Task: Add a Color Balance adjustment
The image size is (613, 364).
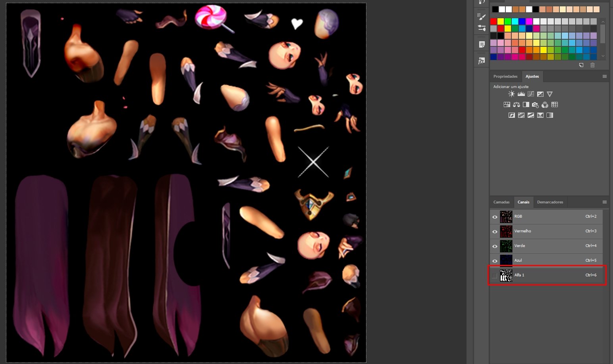Action: [x=516, y=105]
